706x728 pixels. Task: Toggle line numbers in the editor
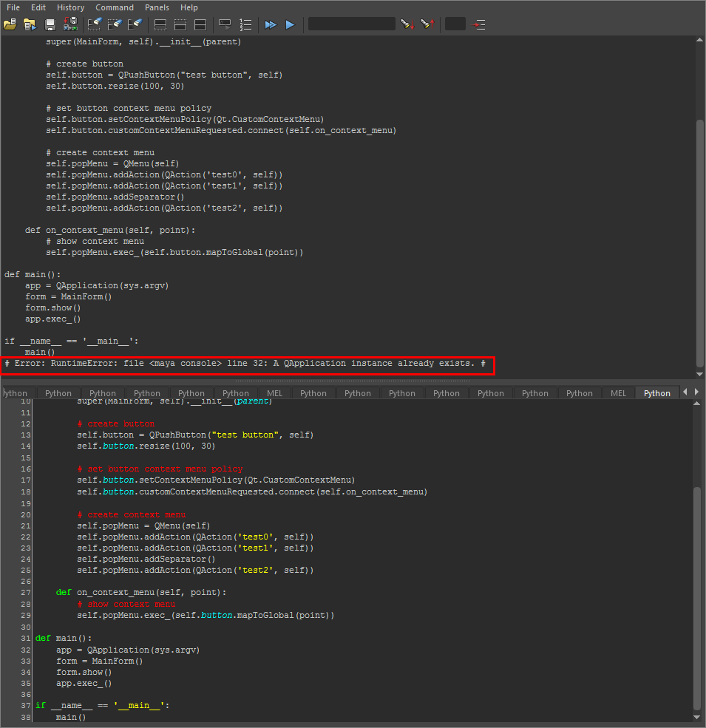click(x=245, y=24)
